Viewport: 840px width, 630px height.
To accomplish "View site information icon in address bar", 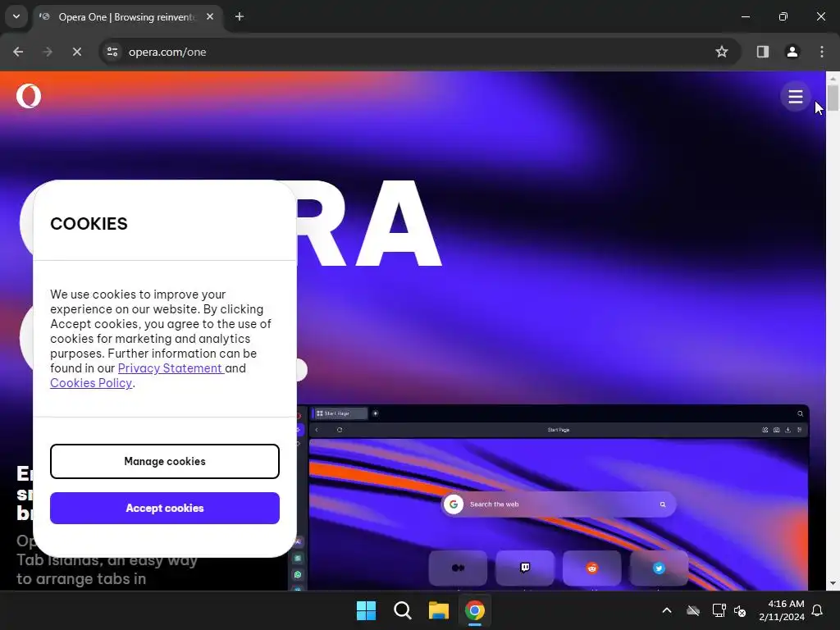I will 112,52.
